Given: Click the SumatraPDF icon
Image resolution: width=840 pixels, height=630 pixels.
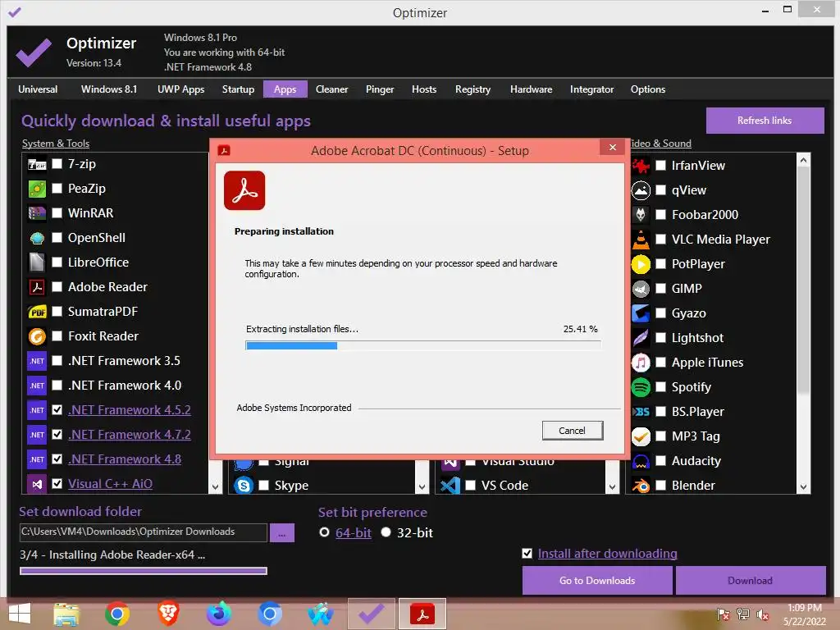Looking at the screenshot, I should point(37,312).
